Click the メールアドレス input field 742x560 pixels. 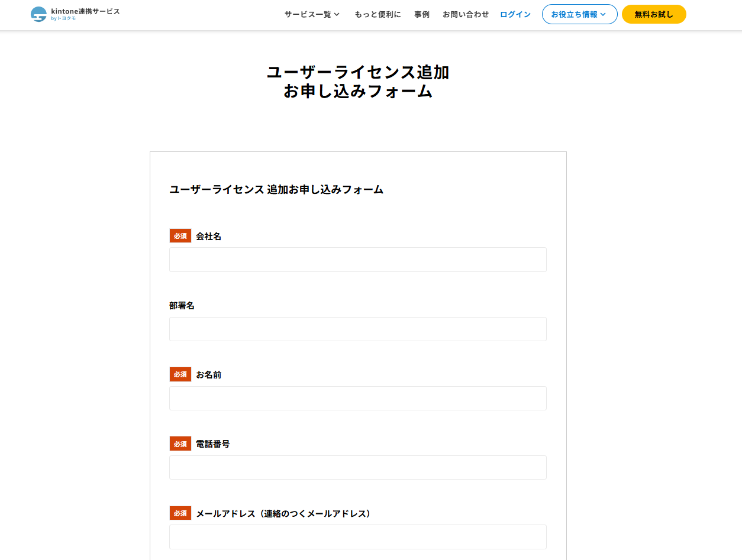point(357,537)
